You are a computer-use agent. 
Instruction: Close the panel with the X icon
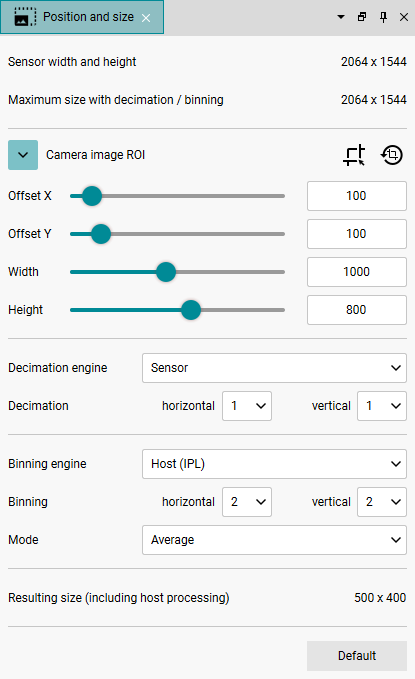click(404, 17)
